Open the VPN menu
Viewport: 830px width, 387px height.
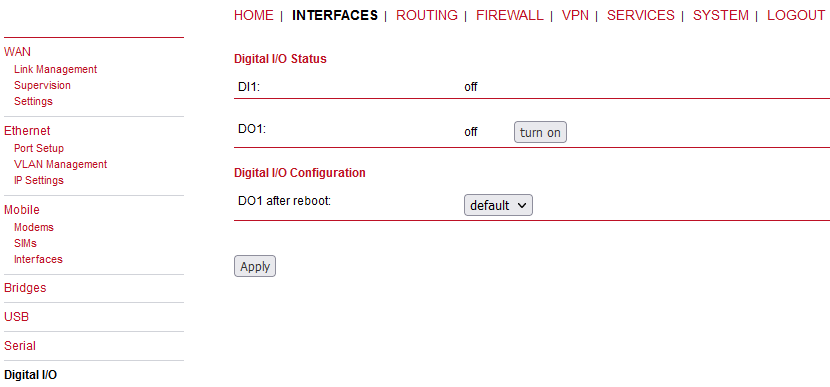(x=575, y=15)
